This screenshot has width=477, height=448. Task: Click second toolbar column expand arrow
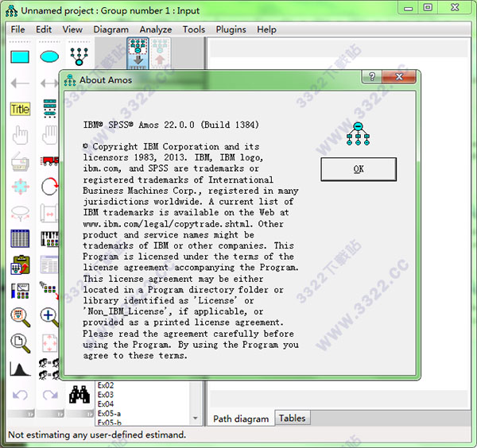pos(60,414)
